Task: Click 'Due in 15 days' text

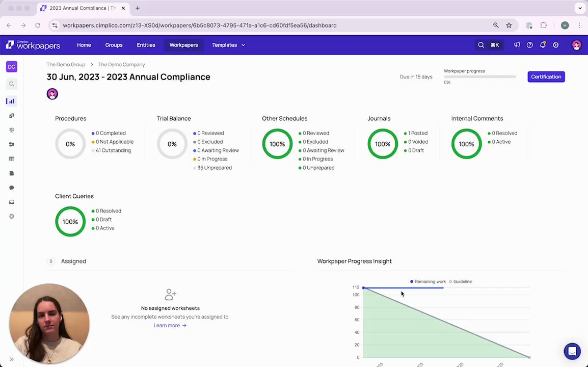Action: (416, 76)
